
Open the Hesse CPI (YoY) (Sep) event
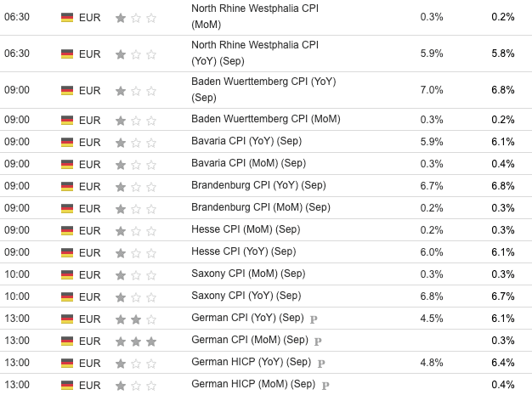click(244, 251)
